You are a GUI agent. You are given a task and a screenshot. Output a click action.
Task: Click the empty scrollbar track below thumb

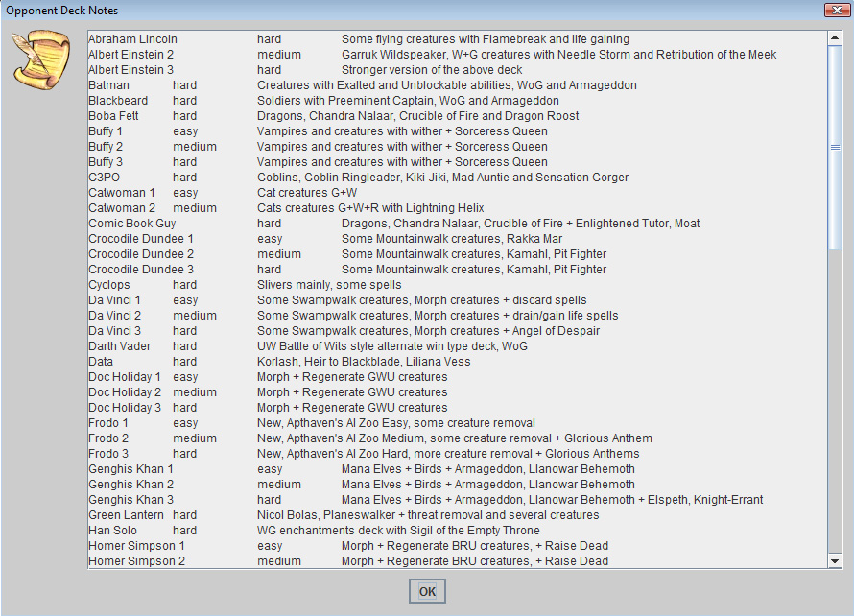click(834, 403)
